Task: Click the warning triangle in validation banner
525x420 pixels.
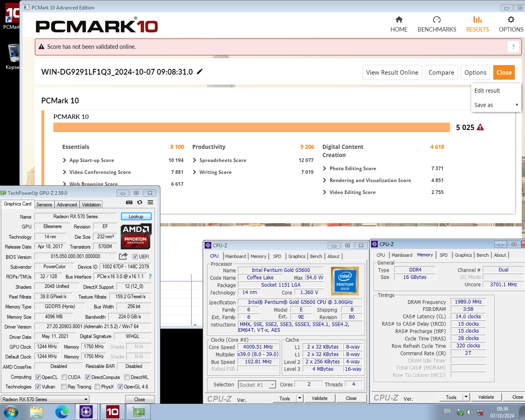Action: pos(41,47)
